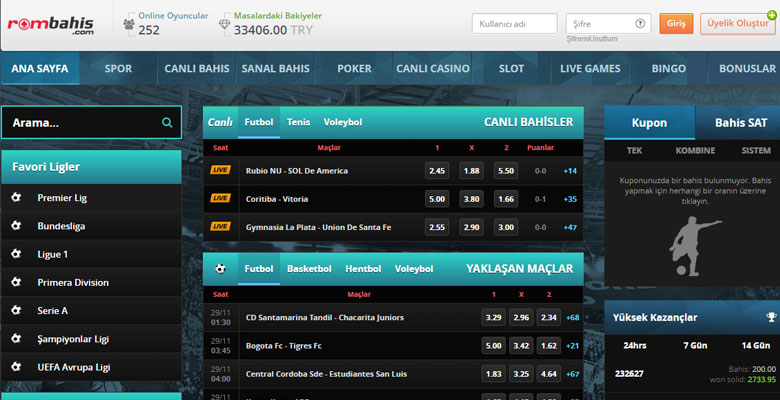Open the SLOT section
The width and height of the screenshot is (780, 400).
coord(511,68)
